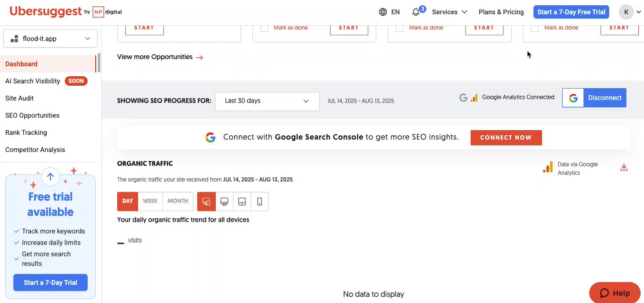Click Disconnect Google Analytics button
Screen dimensions: 644x303
coord(594,98)
